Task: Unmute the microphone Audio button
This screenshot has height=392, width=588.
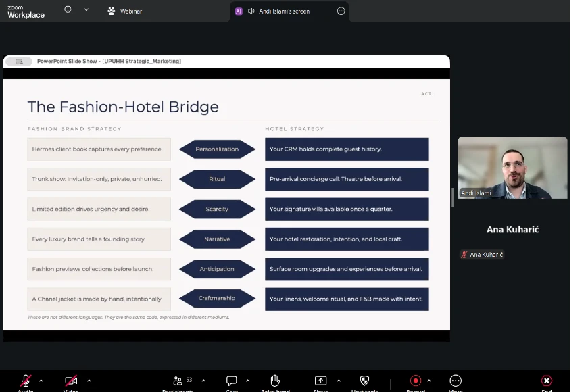Action: [x=26, y=381]
